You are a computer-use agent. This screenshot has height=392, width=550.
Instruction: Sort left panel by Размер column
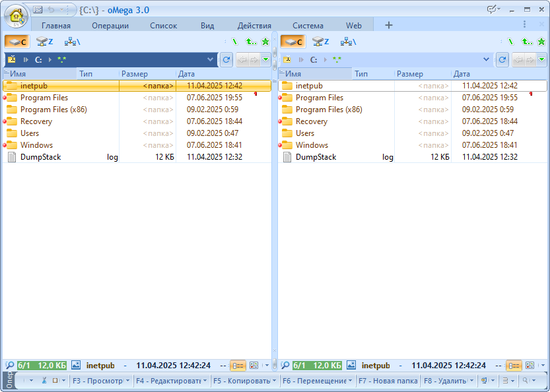pos(147,74)
